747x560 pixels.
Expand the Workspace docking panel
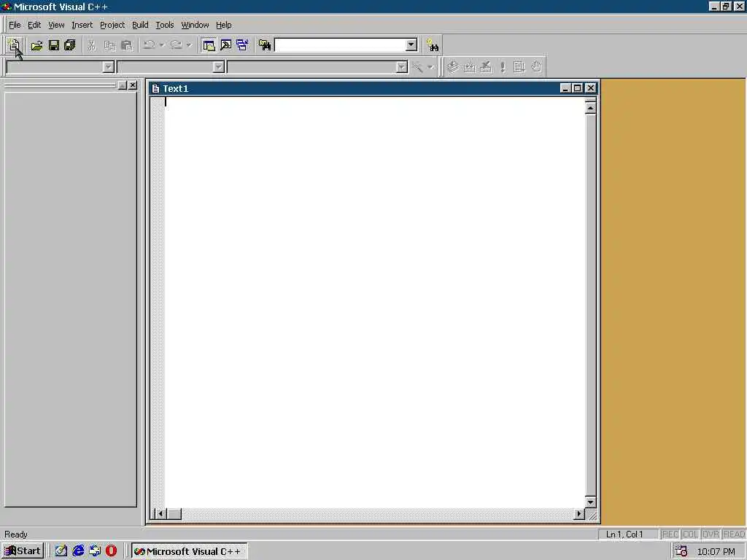pos(122,85)
